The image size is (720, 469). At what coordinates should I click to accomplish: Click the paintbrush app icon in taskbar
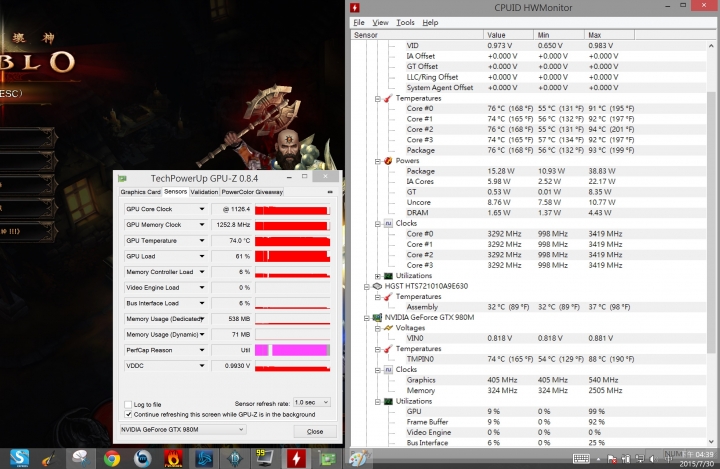(50, 458)
